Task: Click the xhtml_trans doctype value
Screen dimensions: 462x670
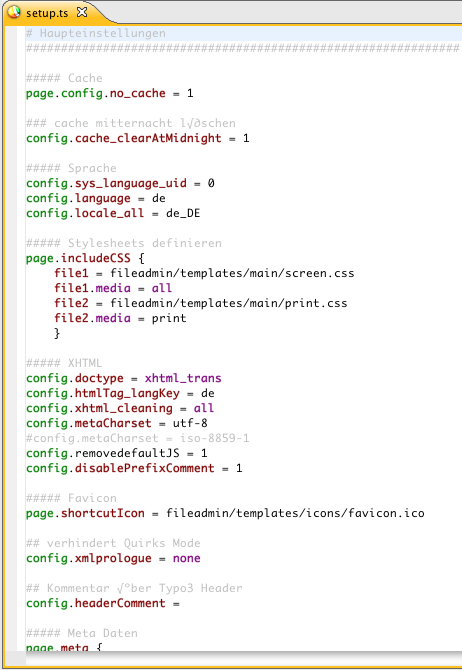Action: point(183,378)
